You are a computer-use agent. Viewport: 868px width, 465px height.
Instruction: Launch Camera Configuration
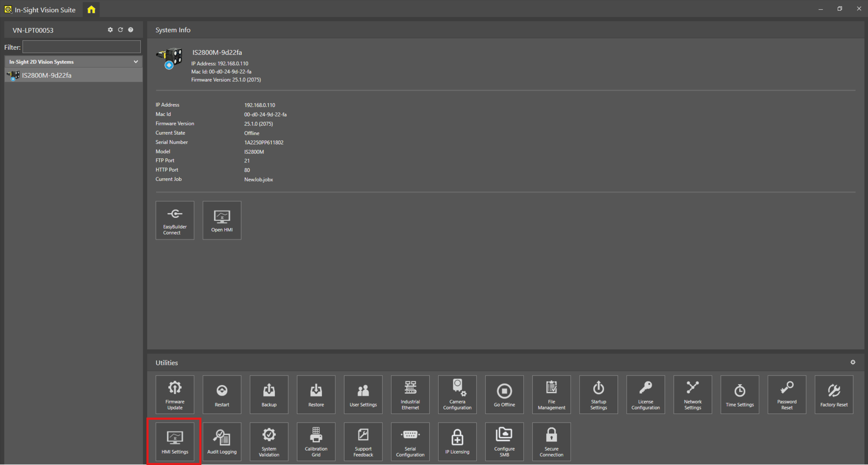[457, 394]
